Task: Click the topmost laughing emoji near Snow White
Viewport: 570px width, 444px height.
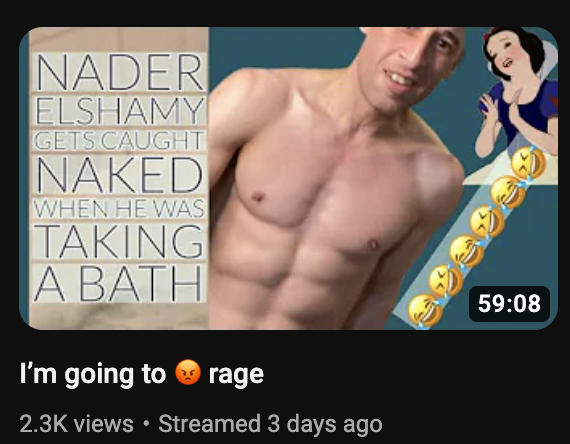Action: click(x=528, y=163)
